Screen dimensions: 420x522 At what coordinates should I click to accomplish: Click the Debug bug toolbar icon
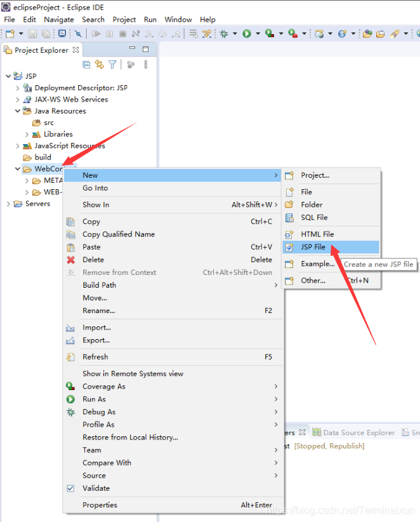coord(224,34)
